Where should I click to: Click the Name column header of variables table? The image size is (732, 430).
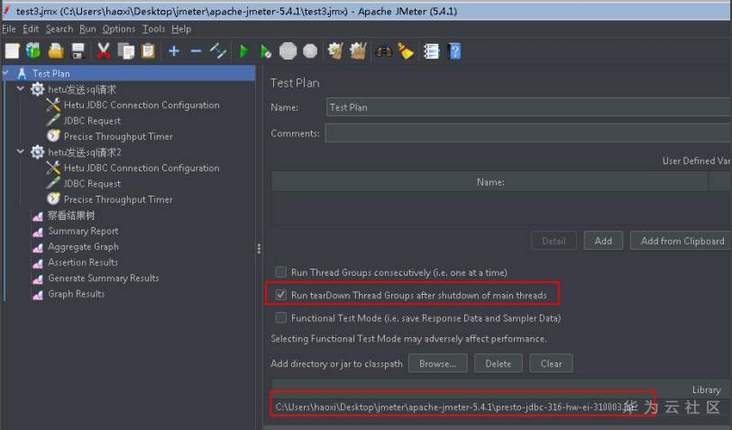tap(490, 182)
